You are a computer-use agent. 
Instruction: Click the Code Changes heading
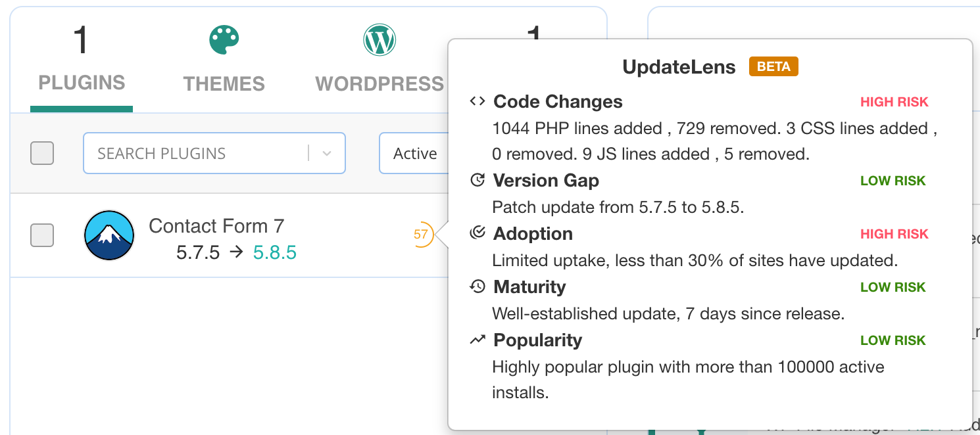point(558,102)
